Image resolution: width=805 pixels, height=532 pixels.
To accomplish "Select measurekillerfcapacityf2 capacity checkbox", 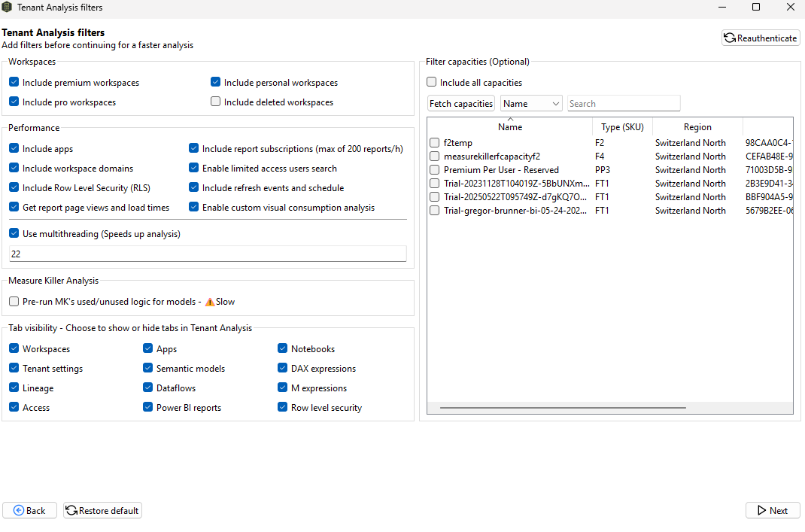I will 434,156.
